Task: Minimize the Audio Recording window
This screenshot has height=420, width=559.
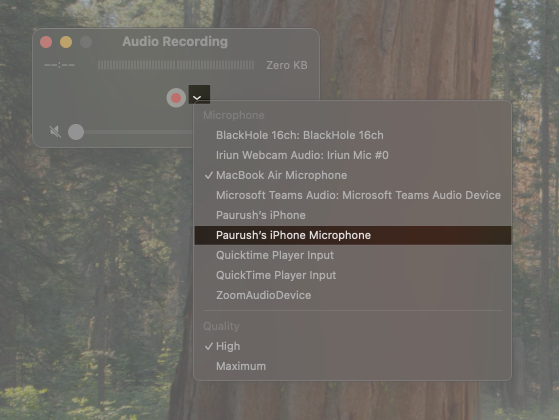Action: coord(66,42)
